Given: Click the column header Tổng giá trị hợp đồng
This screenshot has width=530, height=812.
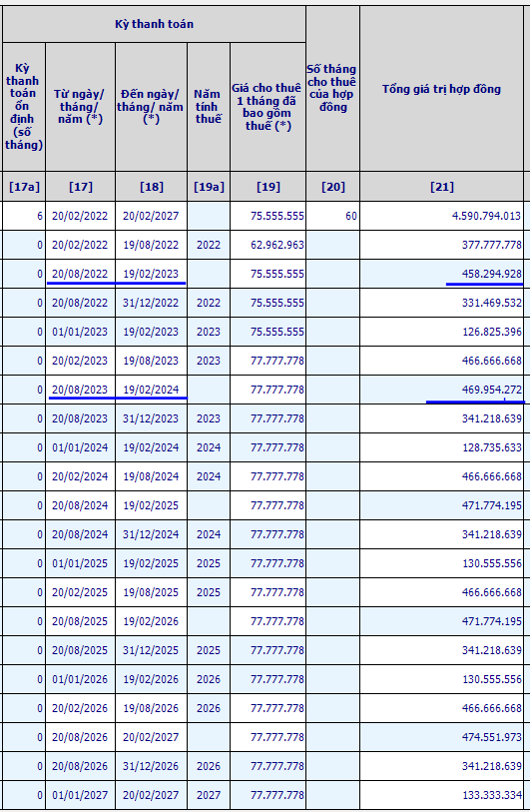Looking at the screenshot, I should tap(441, 89).
